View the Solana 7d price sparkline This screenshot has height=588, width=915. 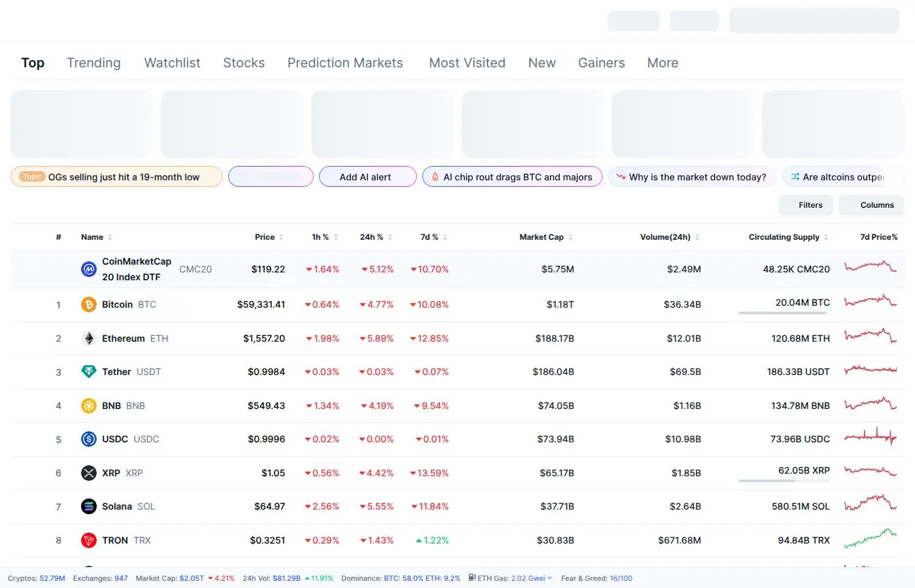(x=871, y=504)
